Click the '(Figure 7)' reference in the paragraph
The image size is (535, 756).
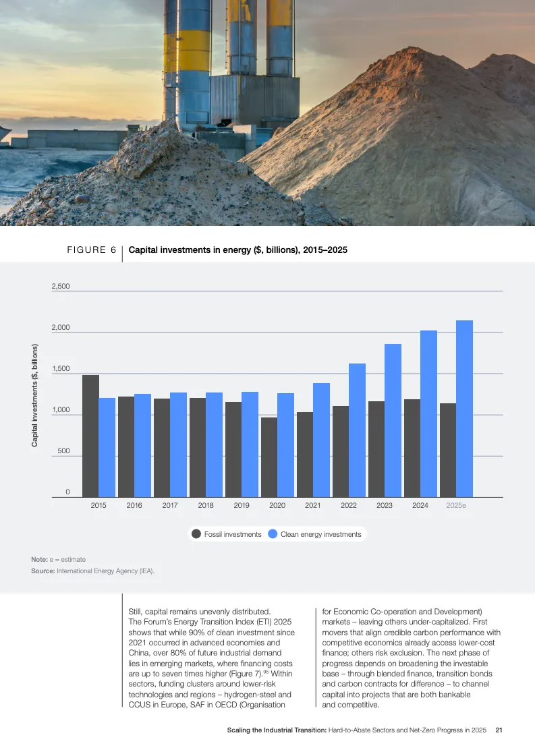pyautogui.click(x=246, y=674)
